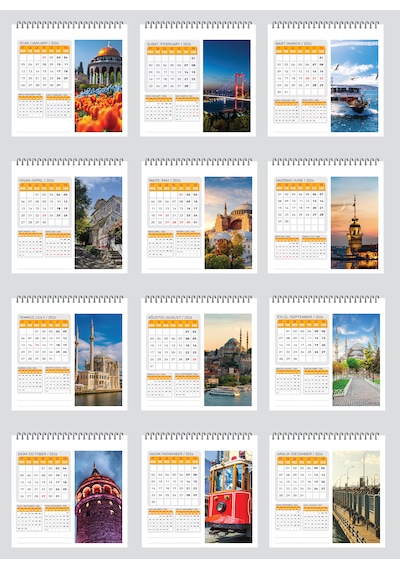Select the "MART / MARCH / 2026" heading
The image size is (400, 570).
click(x=293, y=43)
